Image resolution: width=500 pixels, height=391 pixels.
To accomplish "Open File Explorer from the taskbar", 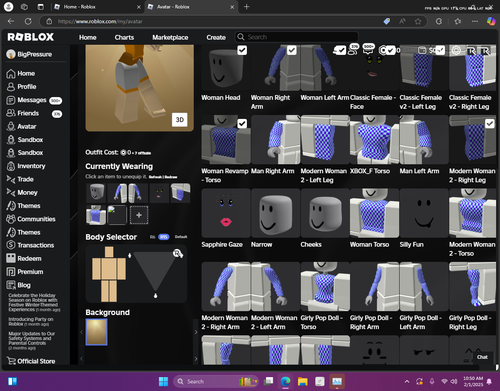I will (303, 381).
